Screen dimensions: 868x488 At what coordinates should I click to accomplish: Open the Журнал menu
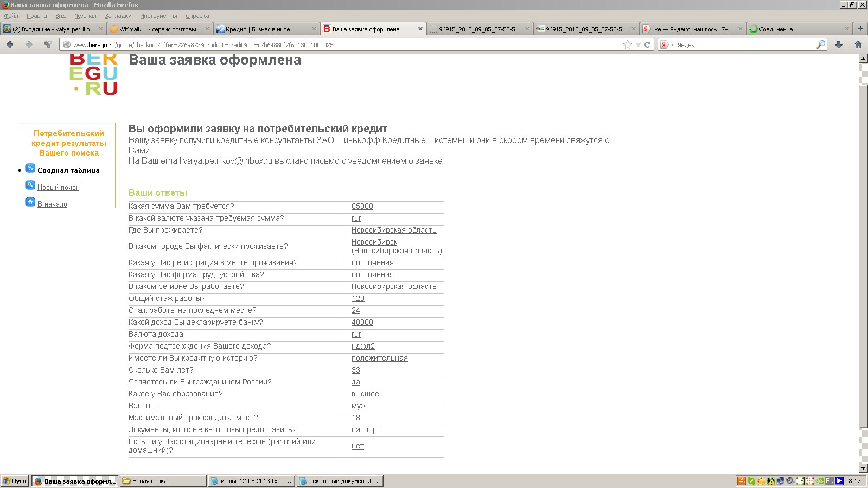(x=85, y=16)
